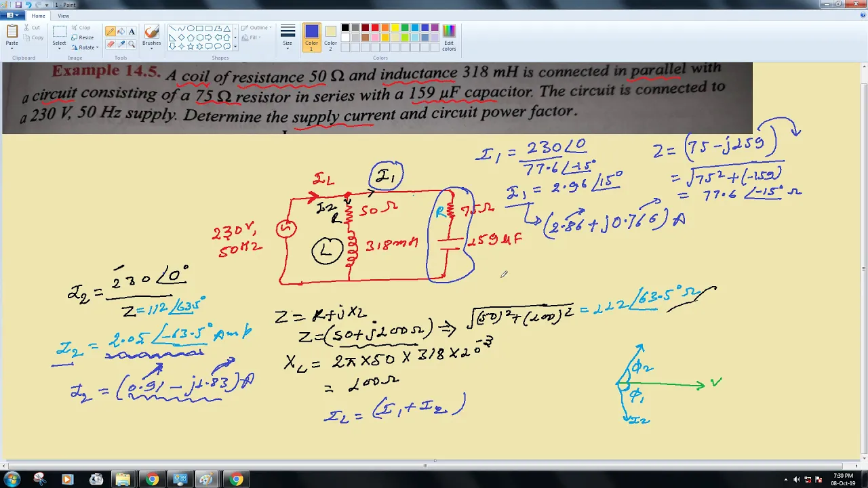868x488 pixels.
Task: Open Windows Media Player taskbar icon
Action: (67, 479)
